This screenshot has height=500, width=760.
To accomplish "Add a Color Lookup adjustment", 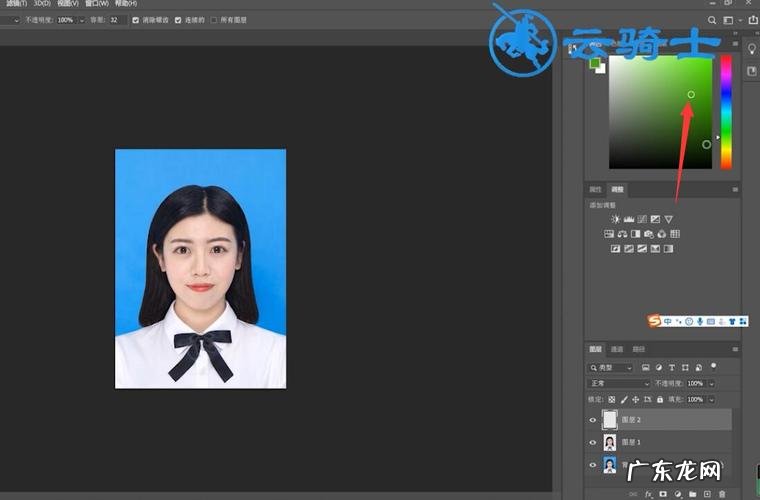I will click(x=675, y=234).
